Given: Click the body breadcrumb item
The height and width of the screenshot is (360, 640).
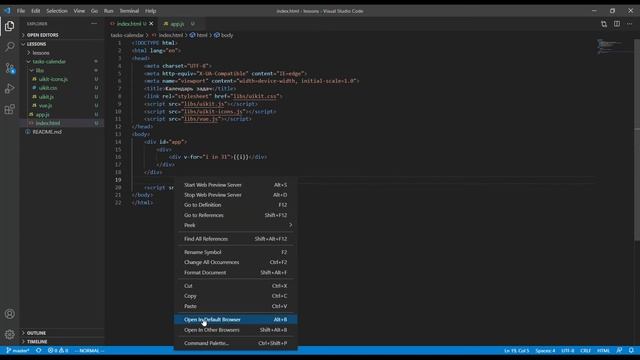Looking at the screenshot, I should pyautogui.click(x=224, y=36).
